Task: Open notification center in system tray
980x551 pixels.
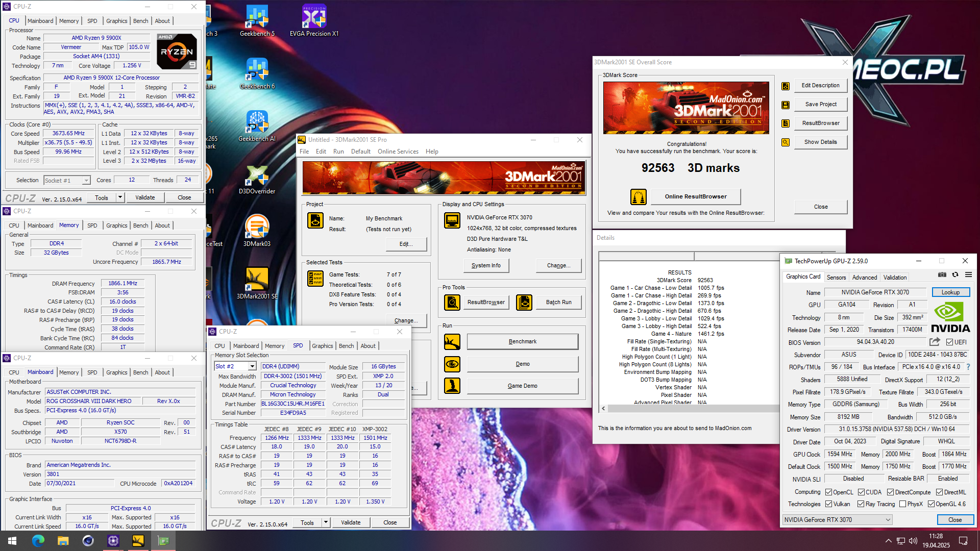Action: point(963,541)
